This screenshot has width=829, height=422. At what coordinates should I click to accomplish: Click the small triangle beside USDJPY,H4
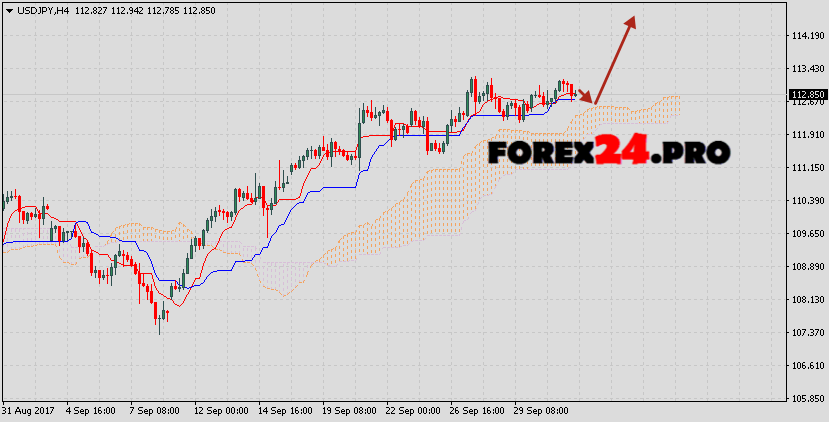pos(8,9)
